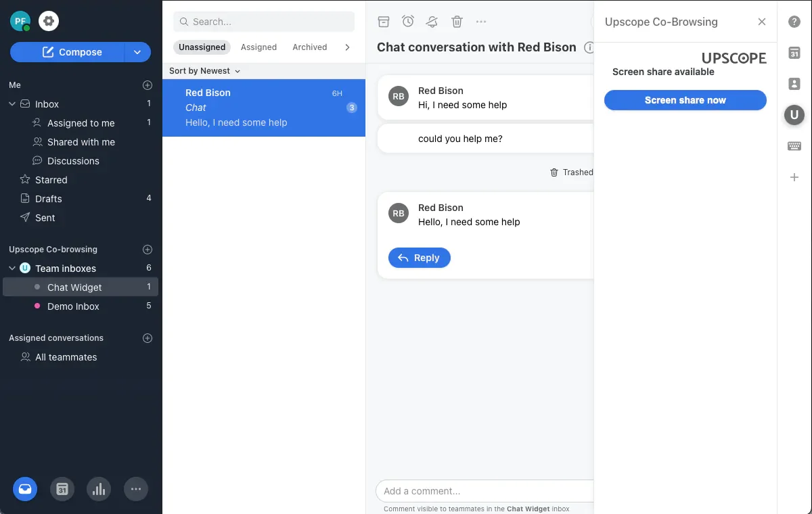
Task: Open analytics bar chart icon
Action: click(x=99, y=489)
